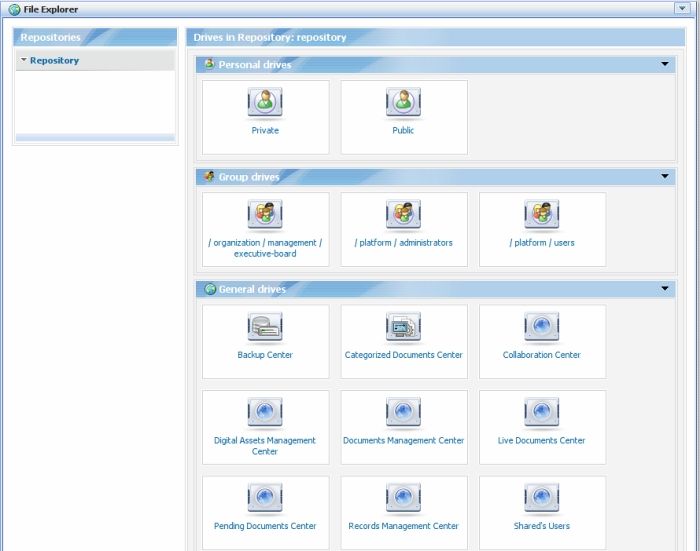Click the Live Documents Center label
Image resolution: width=700 pixels, height=551 pixels.
(x=542, y=441)
